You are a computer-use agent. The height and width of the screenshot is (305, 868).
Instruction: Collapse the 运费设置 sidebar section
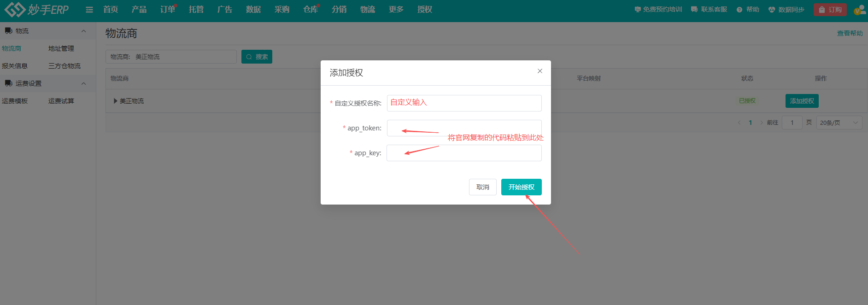point(83,83)
